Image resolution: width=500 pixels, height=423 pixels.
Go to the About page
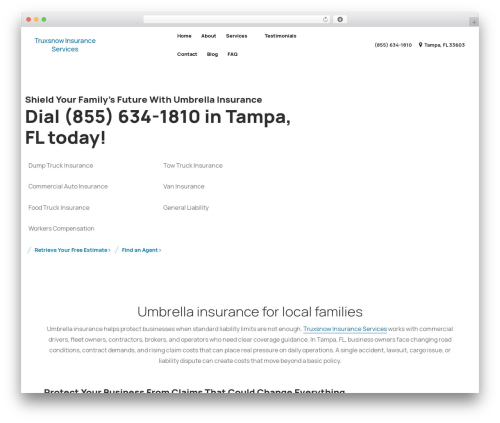coord(209,36)
